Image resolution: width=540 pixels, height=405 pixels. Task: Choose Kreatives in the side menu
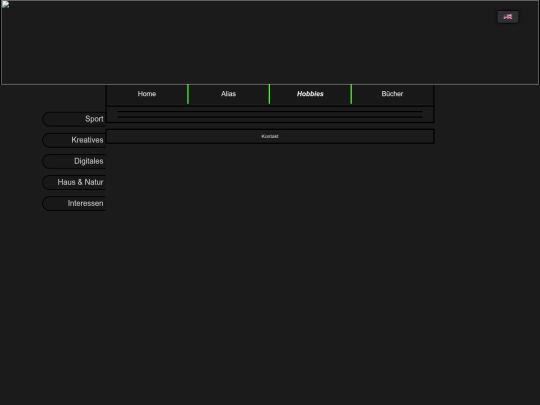coord(74,140)
